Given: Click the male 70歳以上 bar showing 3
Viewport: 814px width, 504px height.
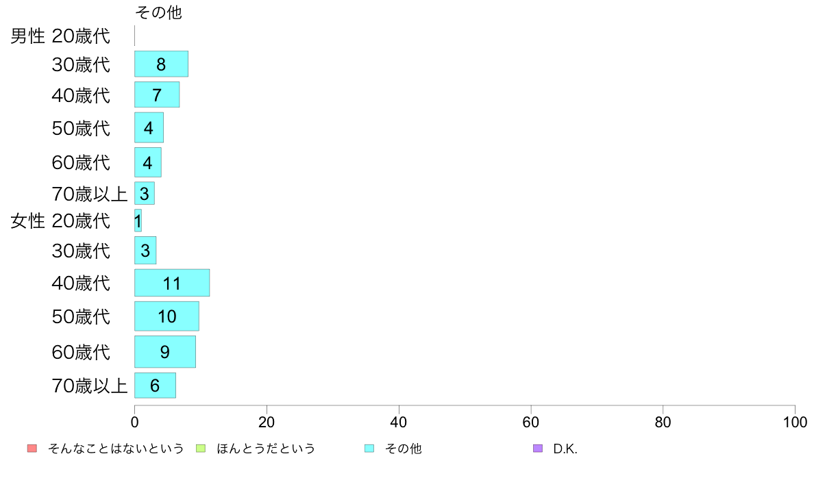Looking at the screenshot, I should pos(145,193).
